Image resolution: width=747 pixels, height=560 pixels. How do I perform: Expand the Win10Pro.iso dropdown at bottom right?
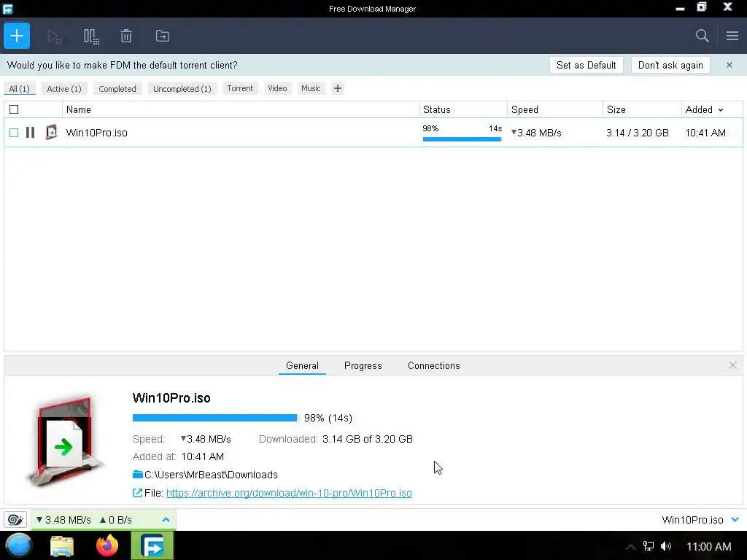(735, 519)
